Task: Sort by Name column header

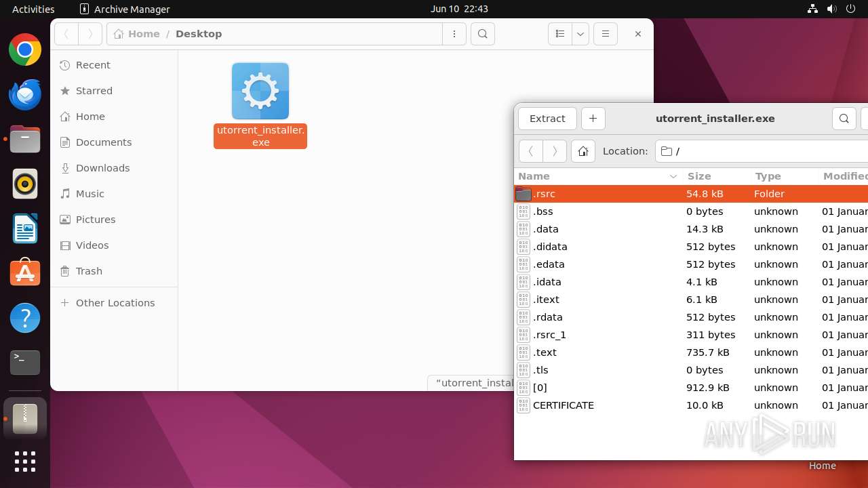Action: click(597, 176)
